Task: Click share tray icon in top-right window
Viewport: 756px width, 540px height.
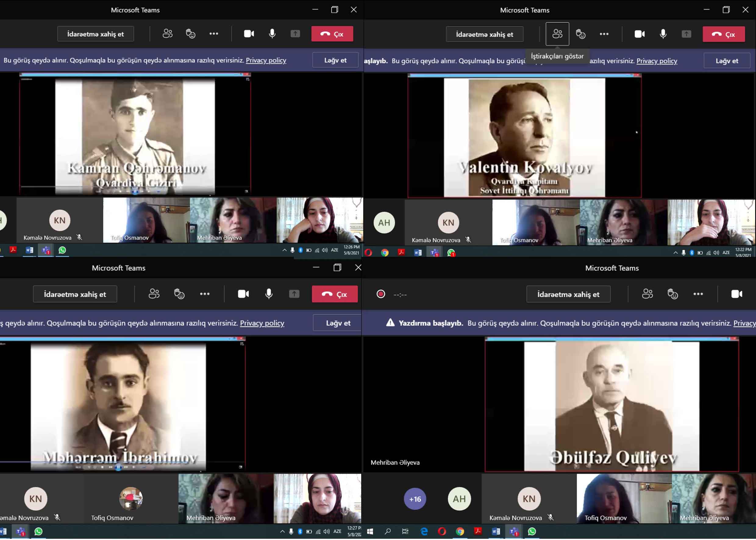Action: 686,34
